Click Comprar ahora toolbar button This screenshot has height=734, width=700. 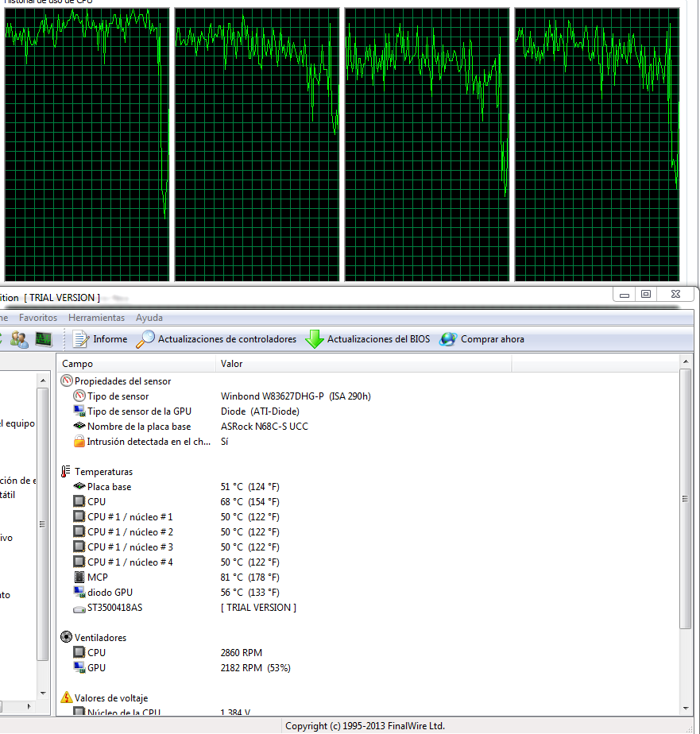tap(481, 339)
